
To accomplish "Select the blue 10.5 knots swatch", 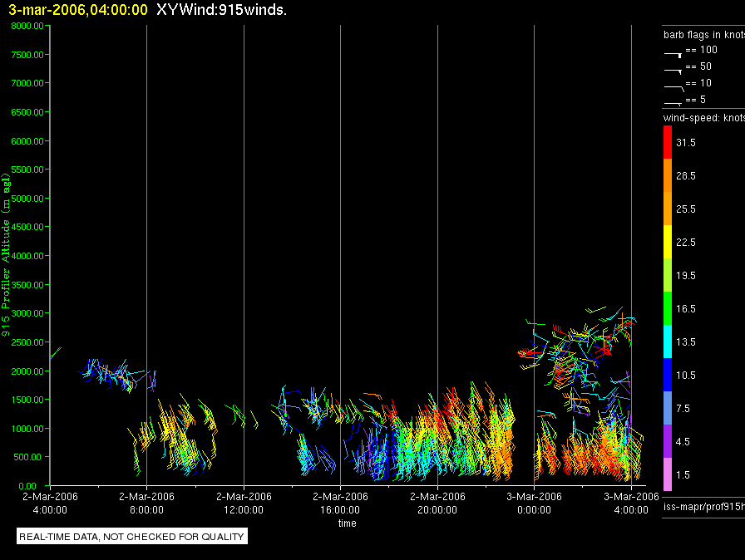I will pos(668,375).
